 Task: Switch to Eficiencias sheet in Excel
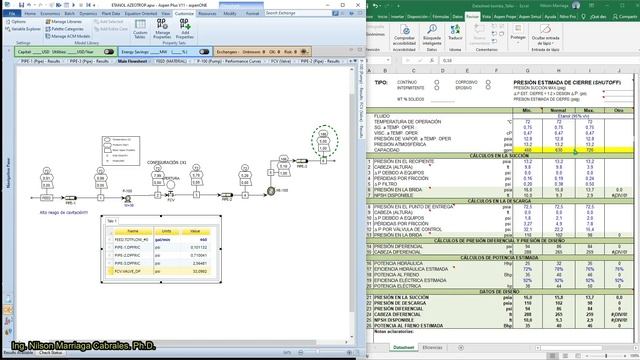point(432,348)
